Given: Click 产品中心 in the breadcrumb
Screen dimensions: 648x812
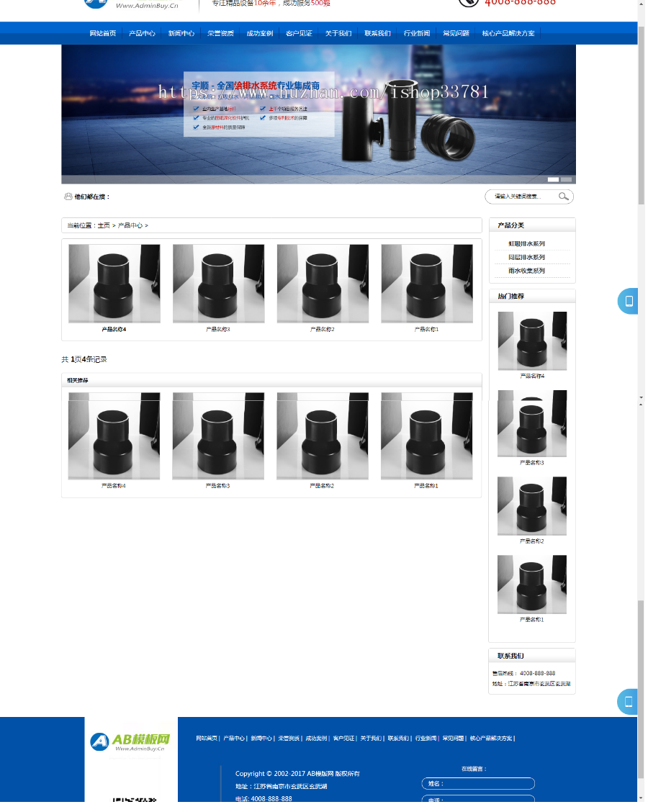Looking at the screenshot, I should click(130, 225).
